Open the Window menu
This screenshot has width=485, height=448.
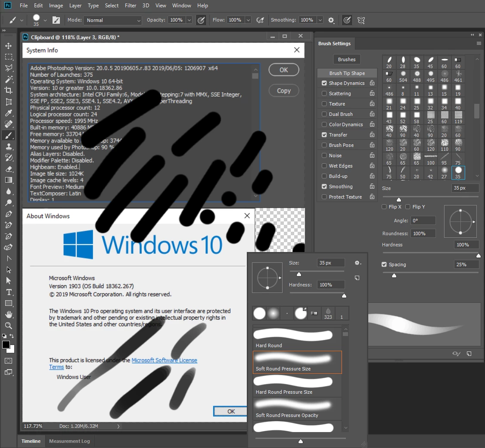(182, 6)
